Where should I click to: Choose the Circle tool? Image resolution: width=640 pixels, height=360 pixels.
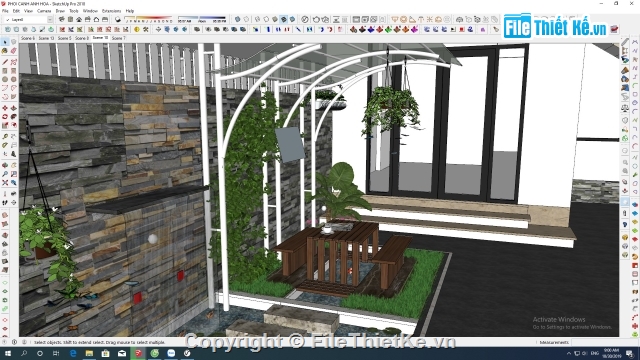click(x=5, y=79)
